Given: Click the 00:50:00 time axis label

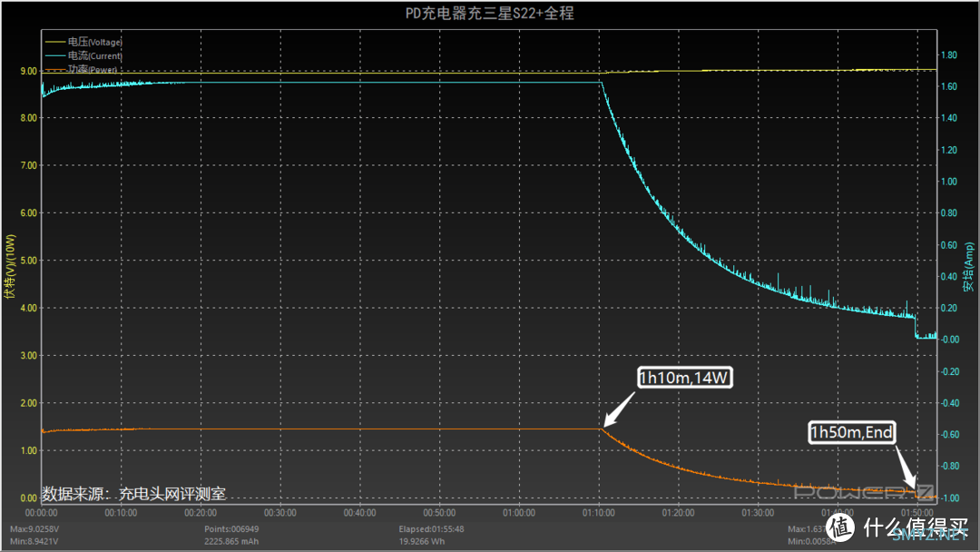Looking at the screenshot, I should (x=439, y=513).
